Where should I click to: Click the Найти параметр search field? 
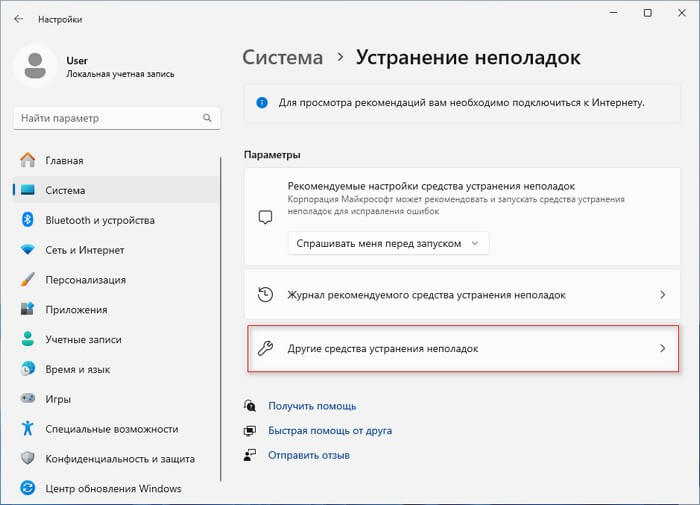[x=117, y=118]
